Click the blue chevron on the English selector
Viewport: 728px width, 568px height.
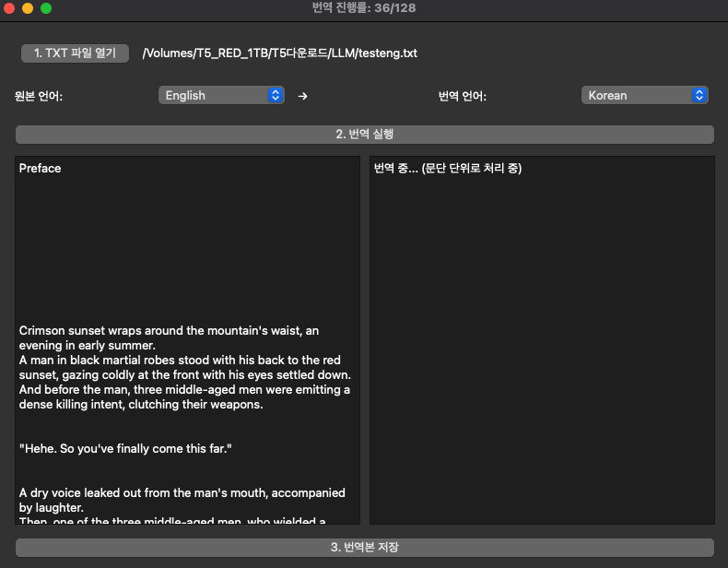tap(275, 95)
